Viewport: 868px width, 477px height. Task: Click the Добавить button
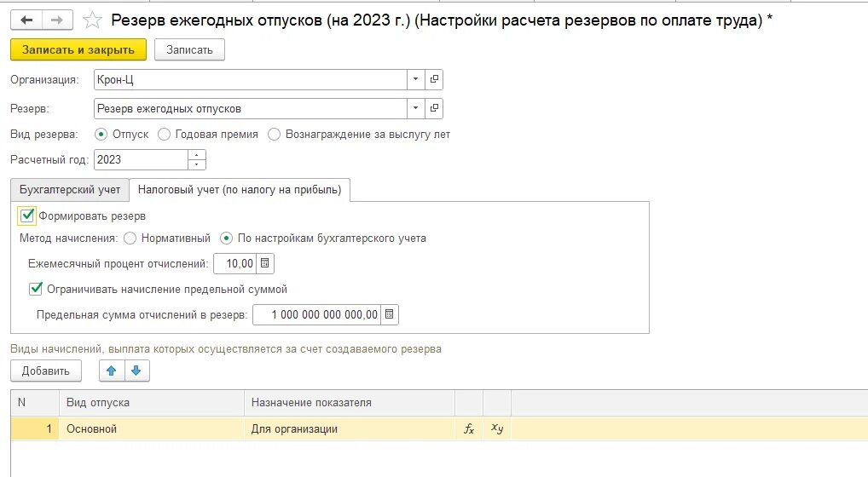pyautogui.click(x=46, y=371)
